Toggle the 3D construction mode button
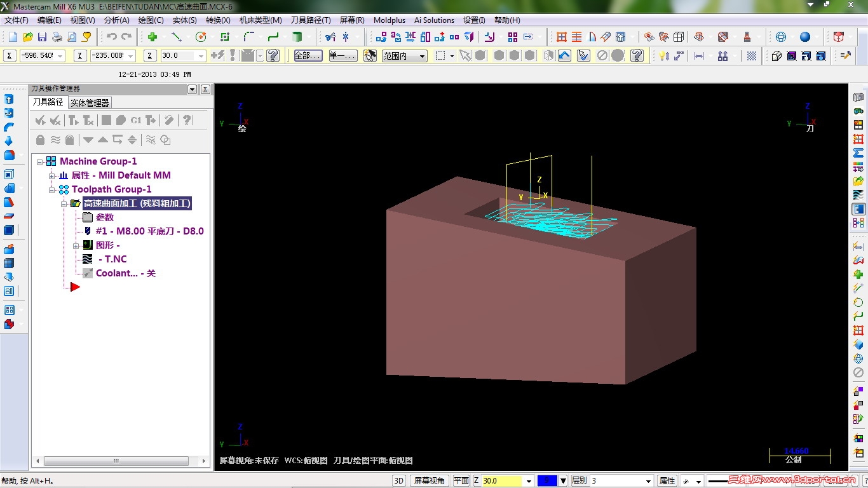This screenshot has height=488, width=868. pyautogui.click(x=398, y=481)
